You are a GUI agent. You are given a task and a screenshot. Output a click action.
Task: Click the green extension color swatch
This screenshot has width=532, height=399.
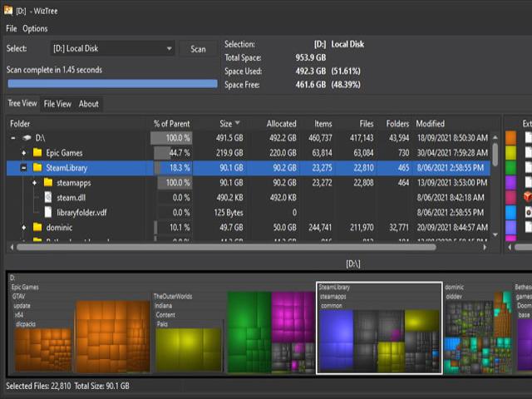(x=510, y=168)
